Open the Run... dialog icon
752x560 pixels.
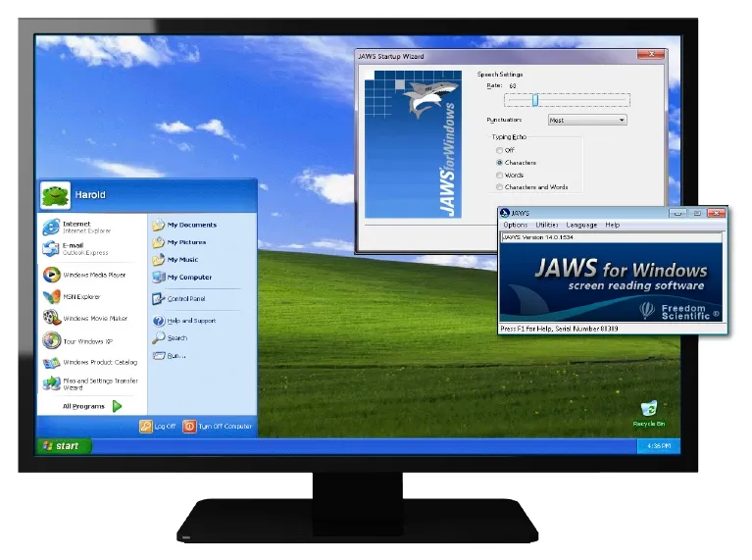tap(158, 356)
